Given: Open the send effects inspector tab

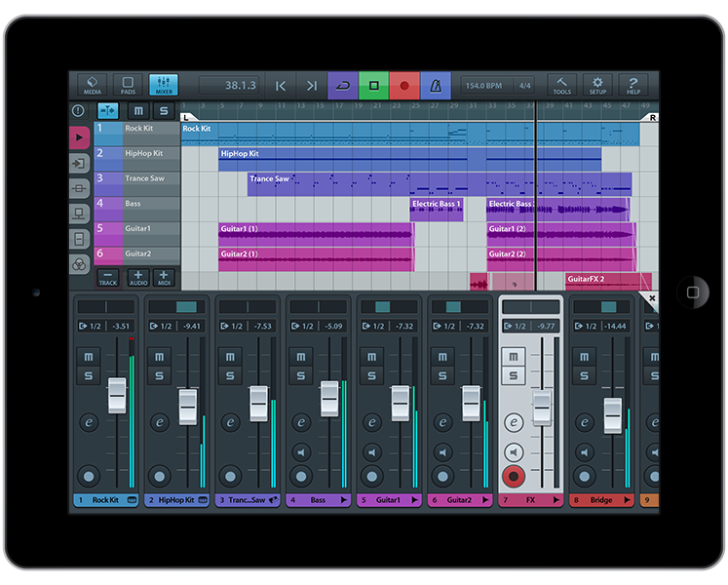Looking at the screenshot, I should (x=79, y=214).
